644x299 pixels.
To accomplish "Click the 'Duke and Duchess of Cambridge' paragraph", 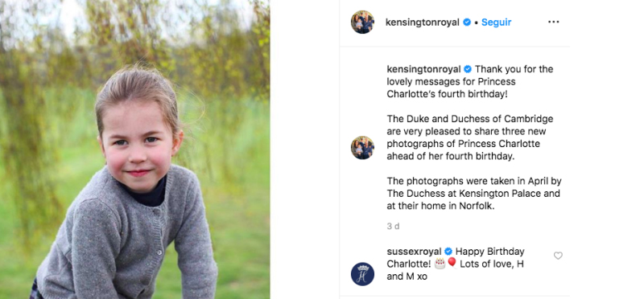I will 470,137.
